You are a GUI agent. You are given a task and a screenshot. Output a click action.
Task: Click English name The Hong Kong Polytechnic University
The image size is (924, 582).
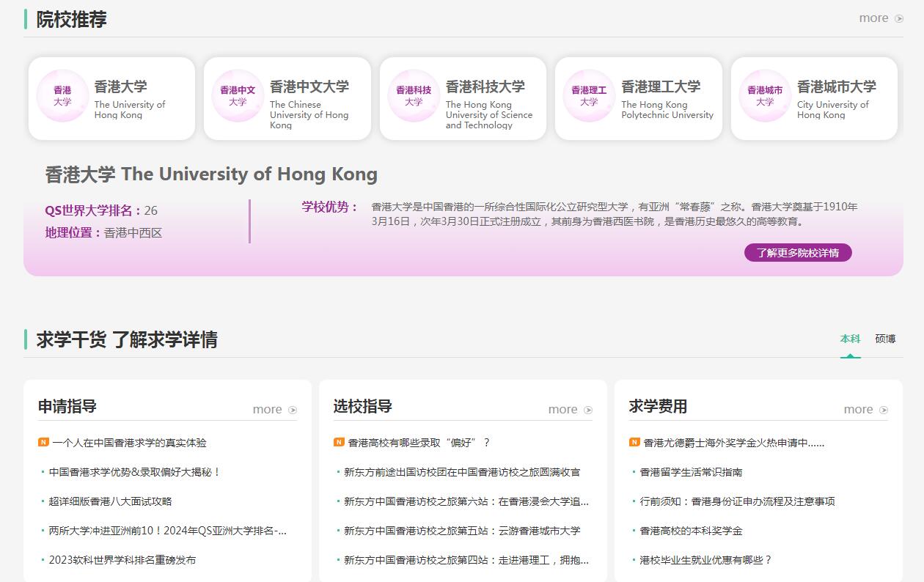tap(667, 110)
